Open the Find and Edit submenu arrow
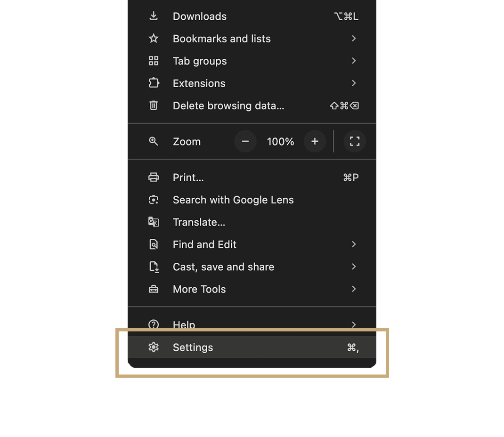504x437 pixels. (354, 244)
